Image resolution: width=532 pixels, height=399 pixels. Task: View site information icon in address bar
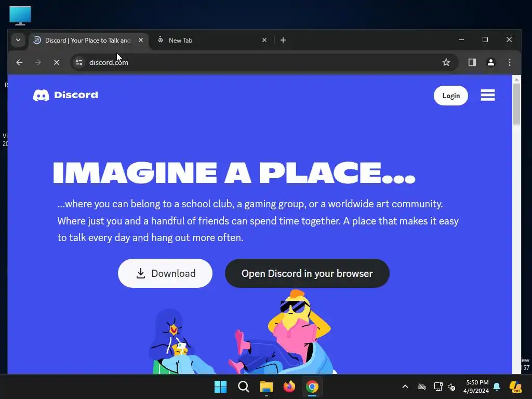[x=79, y=62]
